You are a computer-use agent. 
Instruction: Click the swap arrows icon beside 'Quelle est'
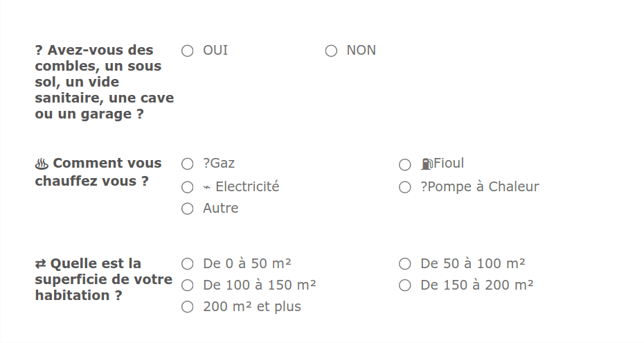[x=41, y=264]
